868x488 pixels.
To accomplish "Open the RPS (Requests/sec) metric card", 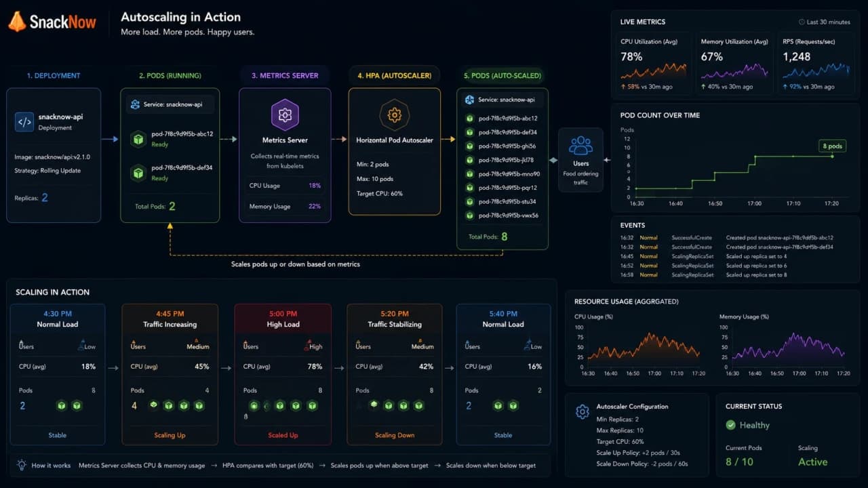I will [816, 63].
